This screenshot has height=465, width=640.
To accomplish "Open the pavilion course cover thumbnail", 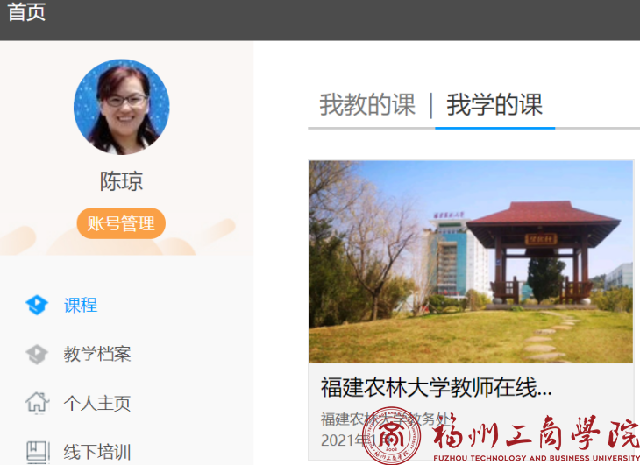I will point(471,261).
